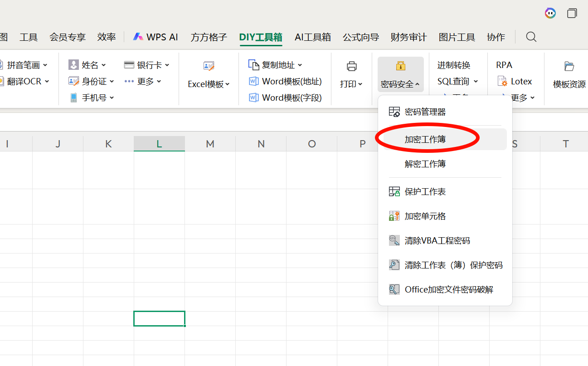Open the ribbon search magnifier icon
This screenshot has height=366, width=588.
click(x=531, y=37)
